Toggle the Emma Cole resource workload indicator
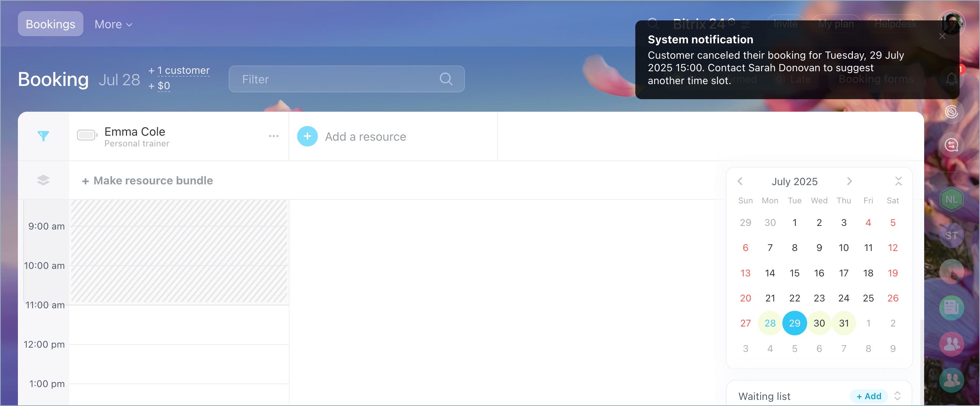Viewport: 980px width, 406px height. [87, 135]
